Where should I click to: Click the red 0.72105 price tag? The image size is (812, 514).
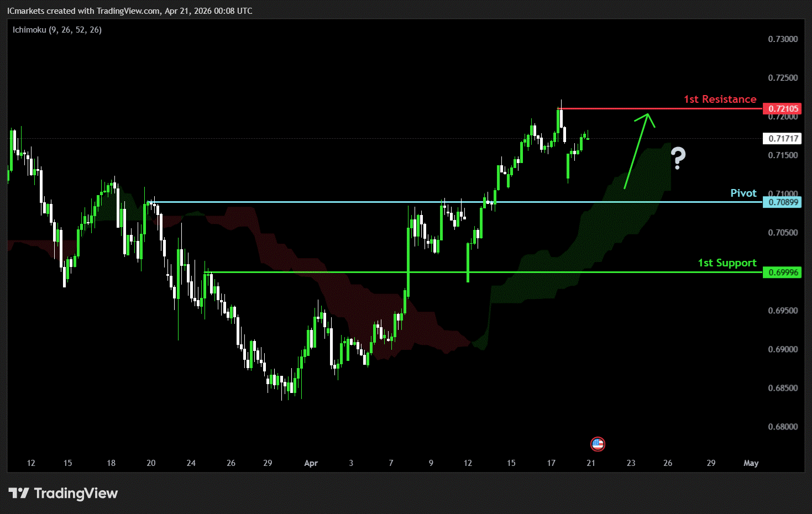(783, 109)
